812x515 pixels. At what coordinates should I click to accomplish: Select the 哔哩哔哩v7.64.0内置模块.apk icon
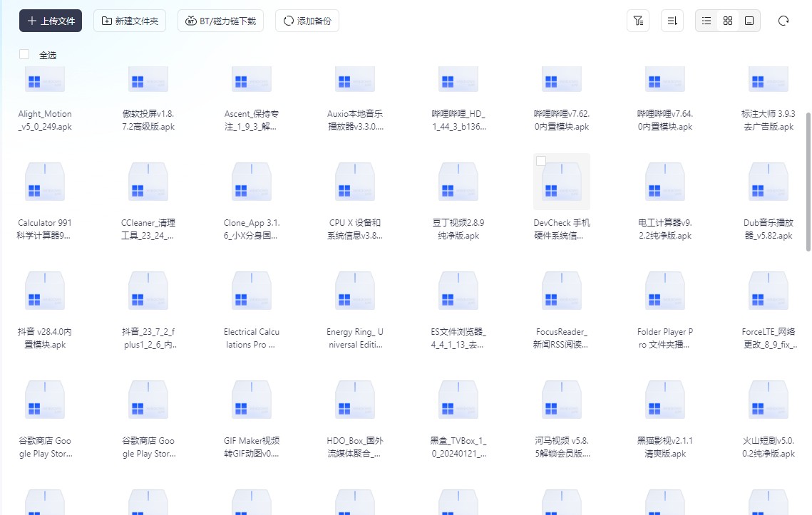click(x=665, y=79)
